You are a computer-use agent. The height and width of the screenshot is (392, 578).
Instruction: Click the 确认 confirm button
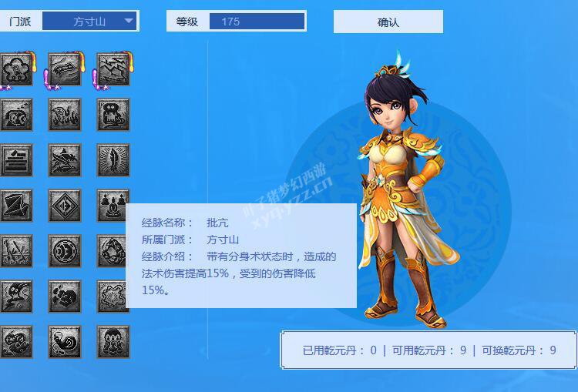point(388,22)
